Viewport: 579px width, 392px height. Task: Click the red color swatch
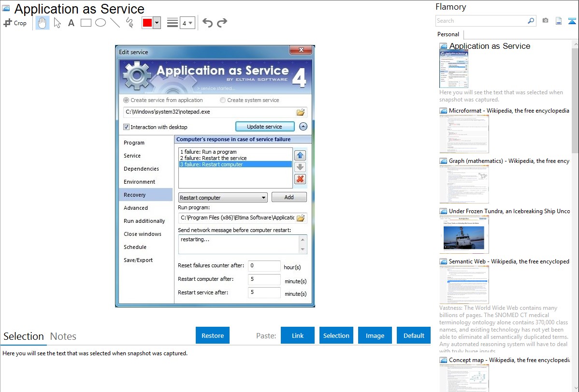click(x=147, y=23)
